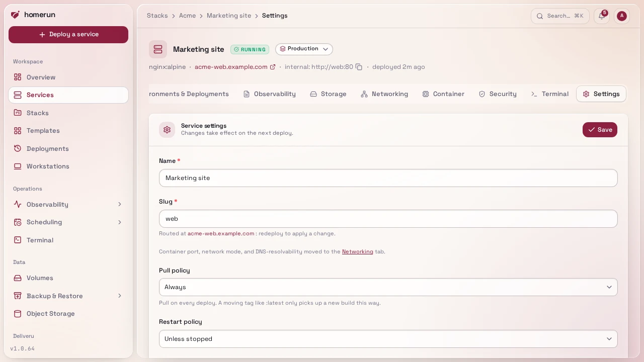Open Workstations in the sidebar
The image size is (644, 362).
point(68,166)
